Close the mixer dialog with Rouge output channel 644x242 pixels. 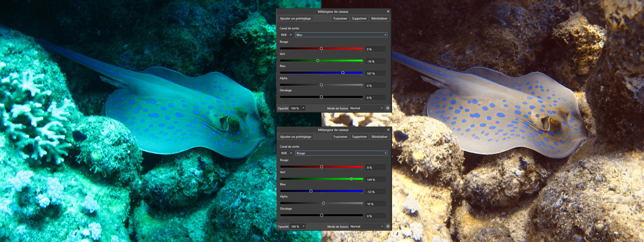[x=388, y=130]
